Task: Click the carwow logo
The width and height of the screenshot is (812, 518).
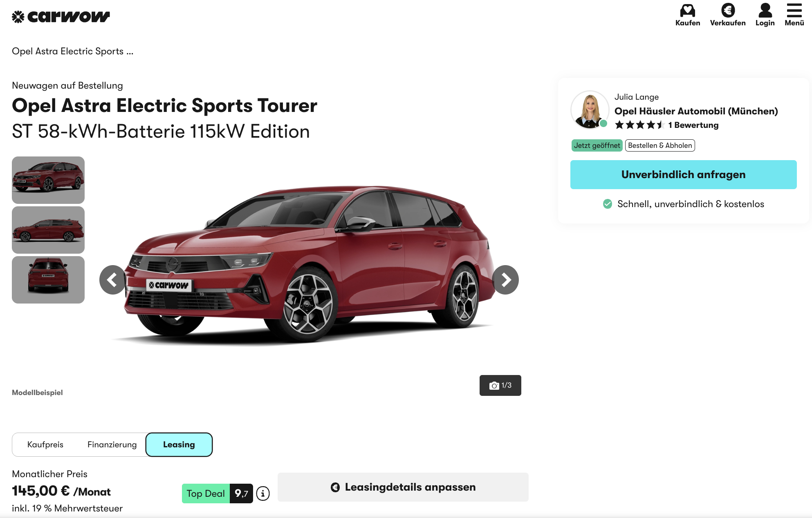Action: pos(61,16)
